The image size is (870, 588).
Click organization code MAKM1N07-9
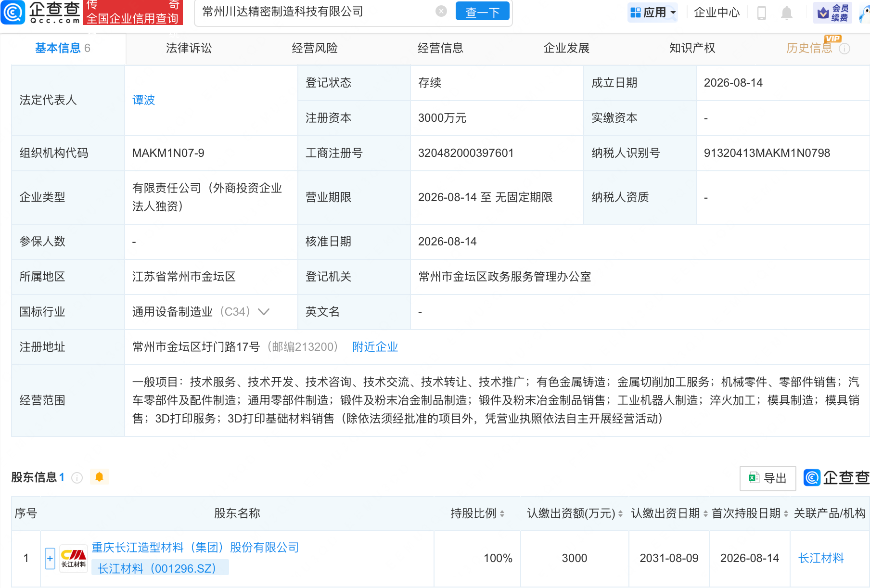click(x=168, y=153)
